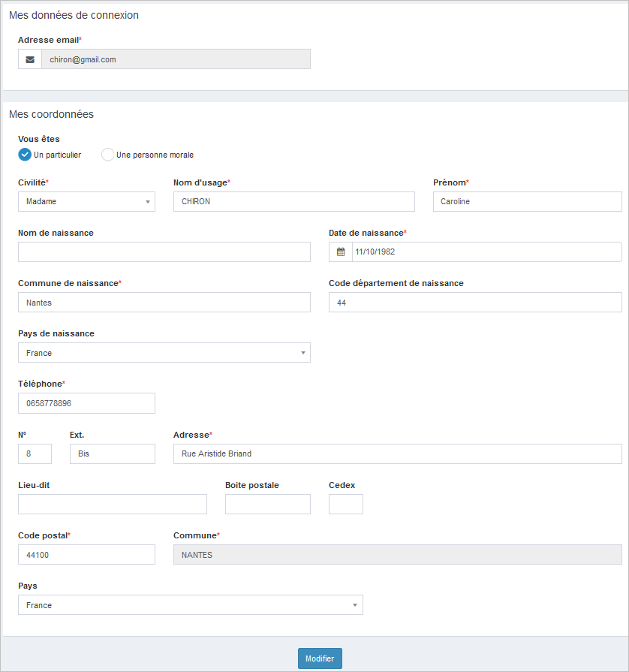This screenshot has height=672, width=629.
Task: Click the envelope icon beside email address
Action: tap(30, 59)
